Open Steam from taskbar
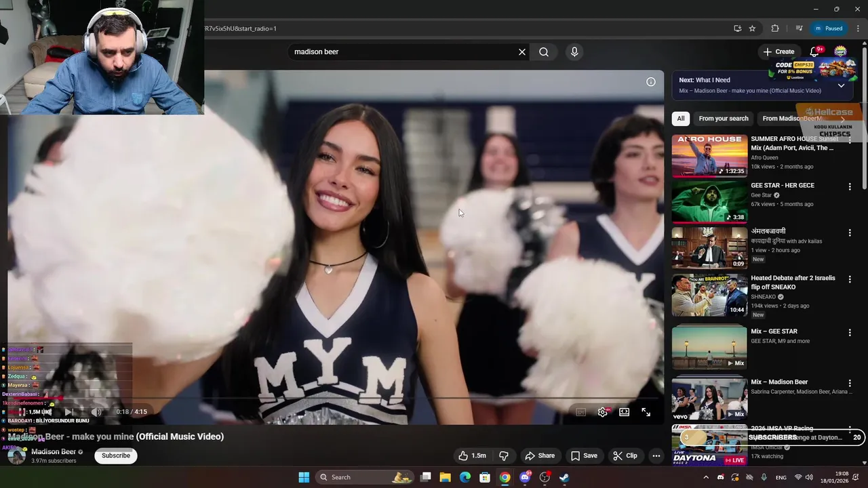 click(x=564, y=477)
